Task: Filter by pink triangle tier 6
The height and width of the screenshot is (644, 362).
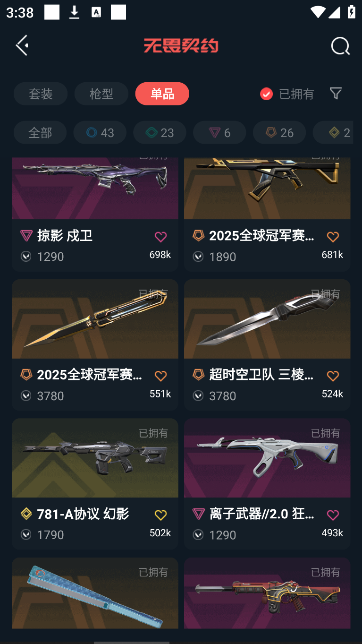Action: 219,132
